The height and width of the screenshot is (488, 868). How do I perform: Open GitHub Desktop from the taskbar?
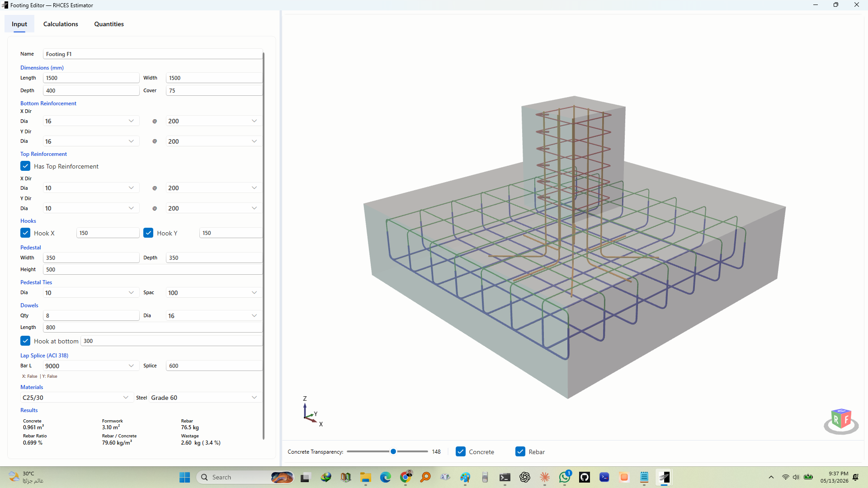click(585, 477)
